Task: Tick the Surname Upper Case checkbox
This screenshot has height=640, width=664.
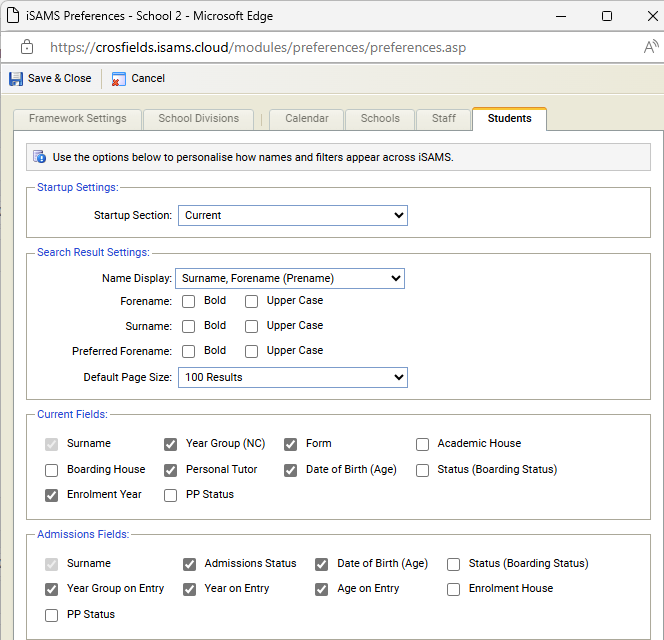Action: click(x=252, y=326)
